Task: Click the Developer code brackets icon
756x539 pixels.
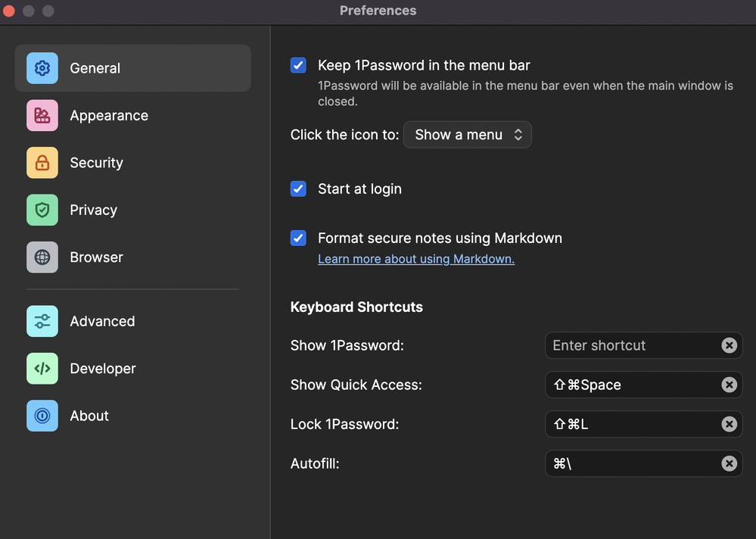Action: coord(42,369)
